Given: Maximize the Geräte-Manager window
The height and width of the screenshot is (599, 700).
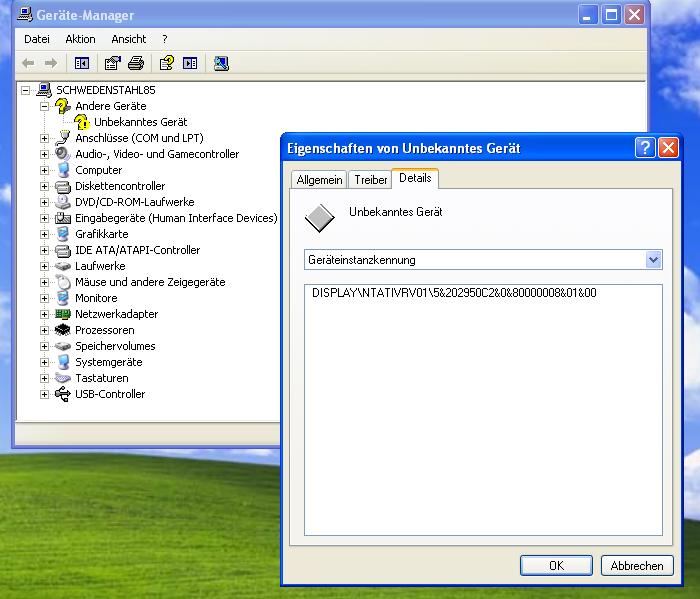Looking at the screenshot, I should click(611, 15).
